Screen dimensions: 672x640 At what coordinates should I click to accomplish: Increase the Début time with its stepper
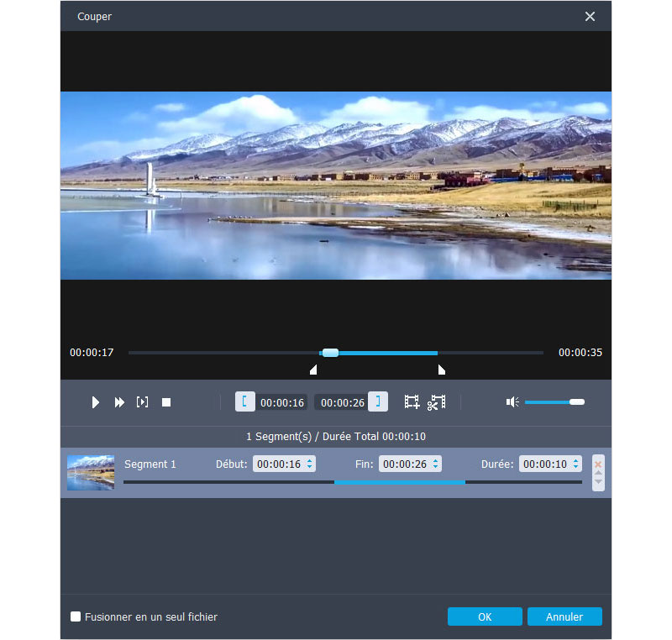(x=307, y=459)
